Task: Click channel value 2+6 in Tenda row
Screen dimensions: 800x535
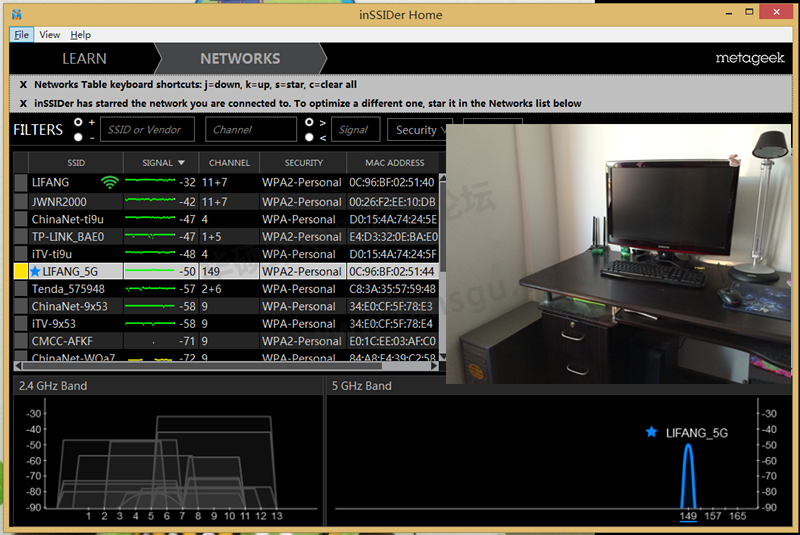Action: 211,289
